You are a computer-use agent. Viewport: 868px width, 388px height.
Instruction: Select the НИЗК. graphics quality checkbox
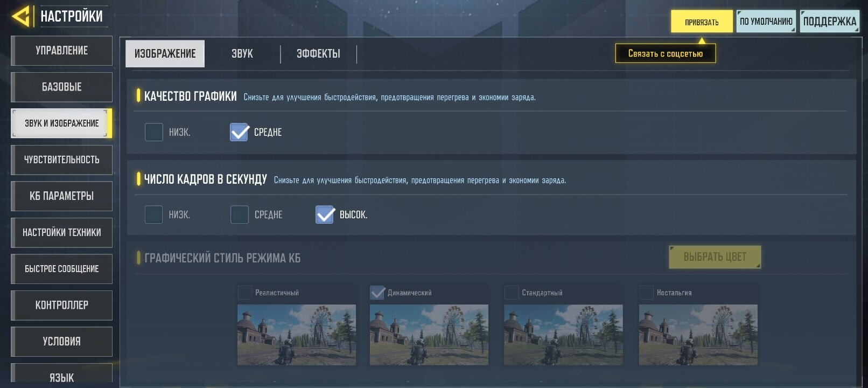tap(154, 132)
